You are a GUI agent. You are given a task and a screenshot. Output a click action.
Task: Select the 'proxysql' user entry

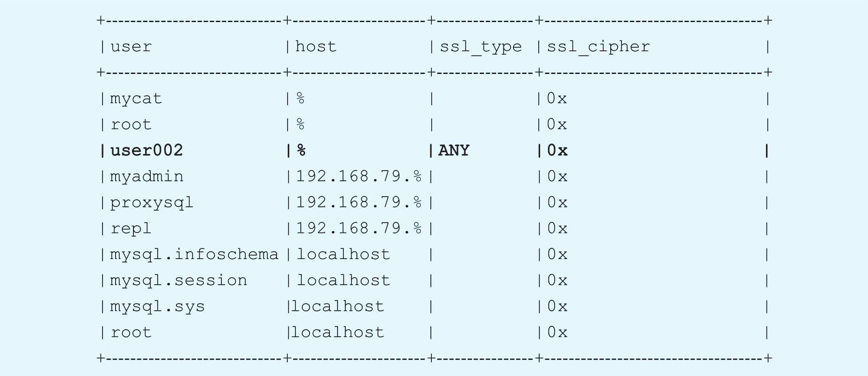click(152, 203)
